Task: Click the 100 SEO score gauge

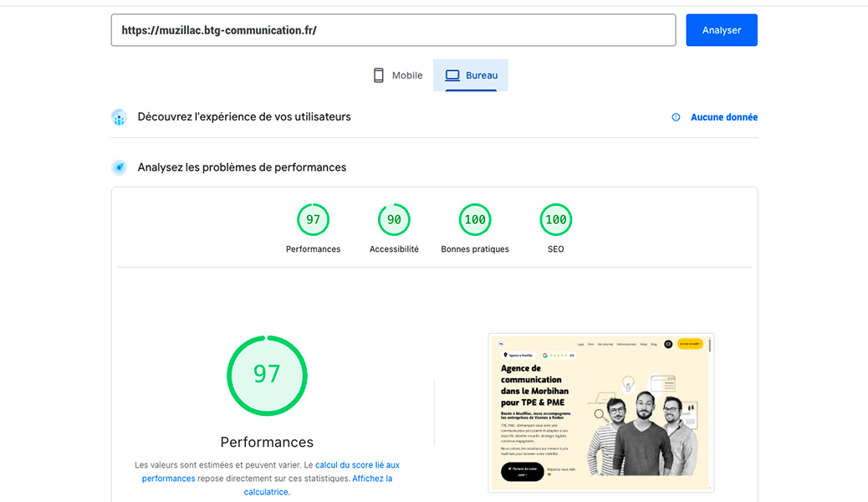Action: tap(555, 219)
